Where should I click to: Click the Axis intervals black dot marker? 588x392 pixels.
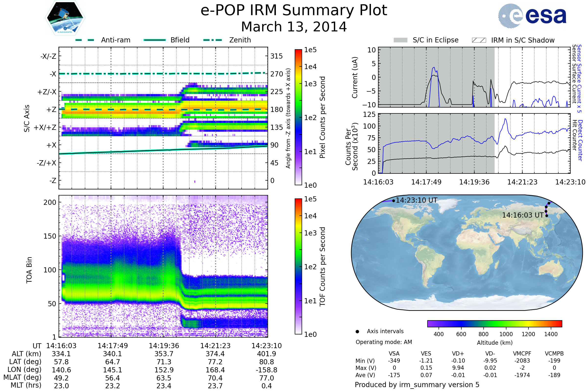pyautogui.click(x=357, y=331)
